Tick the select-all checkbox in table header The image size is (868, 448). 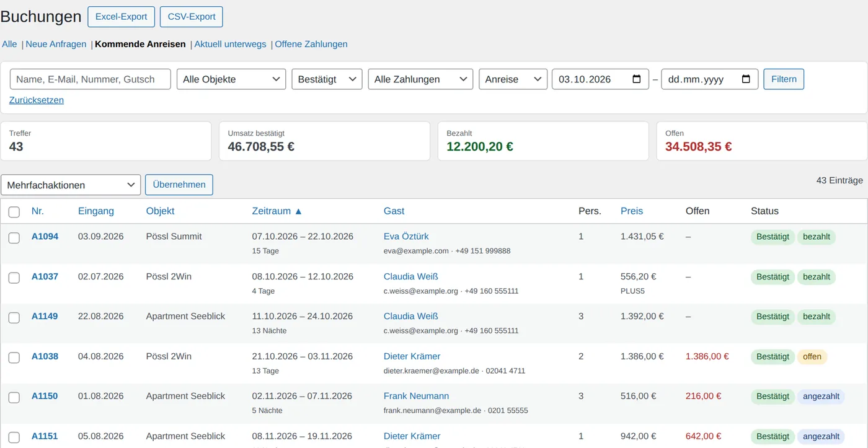[14, 212]
